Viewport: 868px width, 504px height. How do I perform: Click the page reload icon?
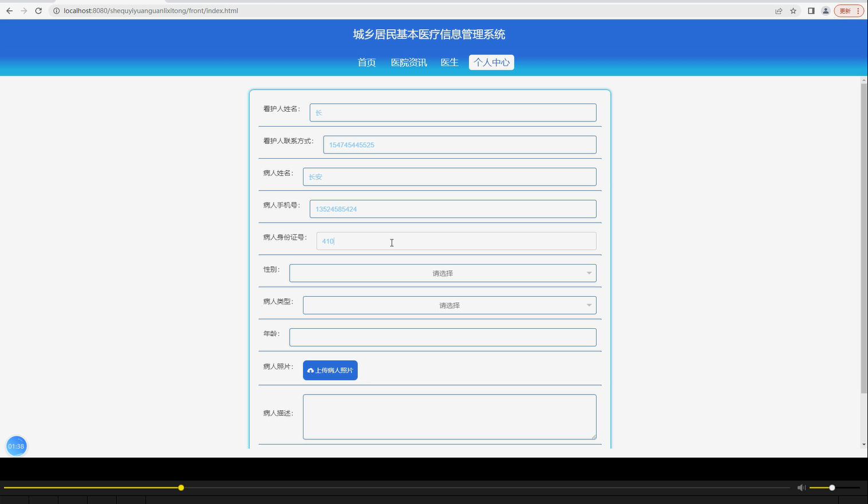38,10
